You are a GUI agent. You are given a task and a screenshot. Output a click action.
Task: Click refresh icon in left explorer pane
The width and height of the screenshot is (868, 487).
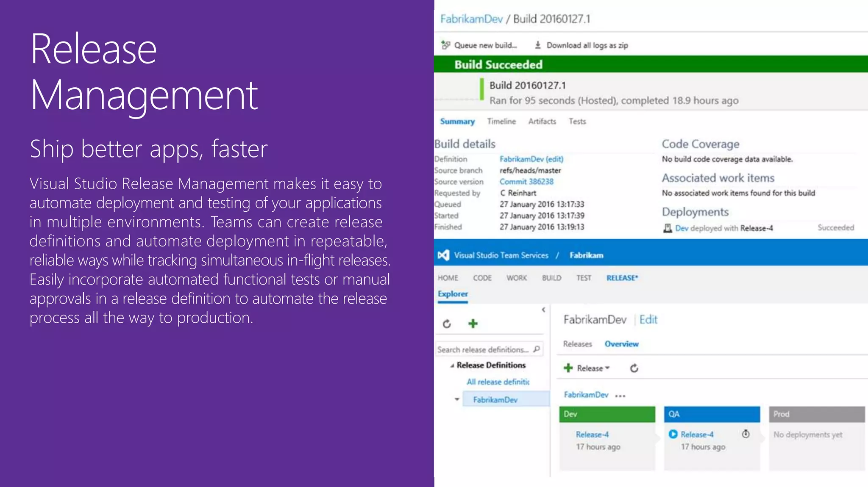(447, 324)
